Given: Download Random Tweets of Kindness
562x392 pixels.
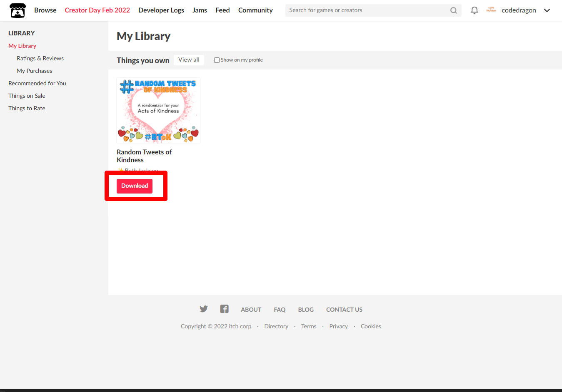Looking at the screenshot, I should pos(135,186).
